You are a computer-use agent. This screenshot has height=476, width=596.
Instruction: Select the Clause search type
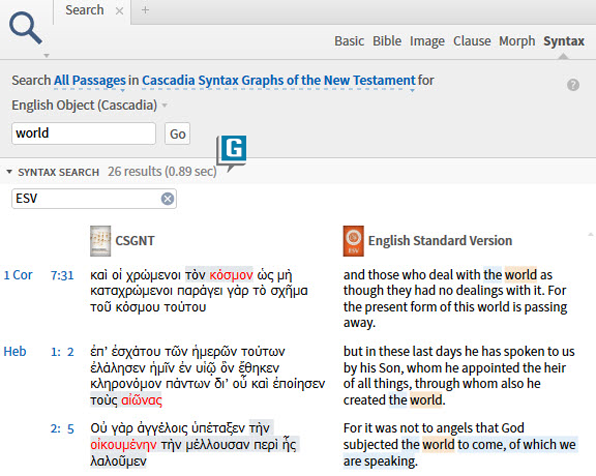tap(472, 41)
